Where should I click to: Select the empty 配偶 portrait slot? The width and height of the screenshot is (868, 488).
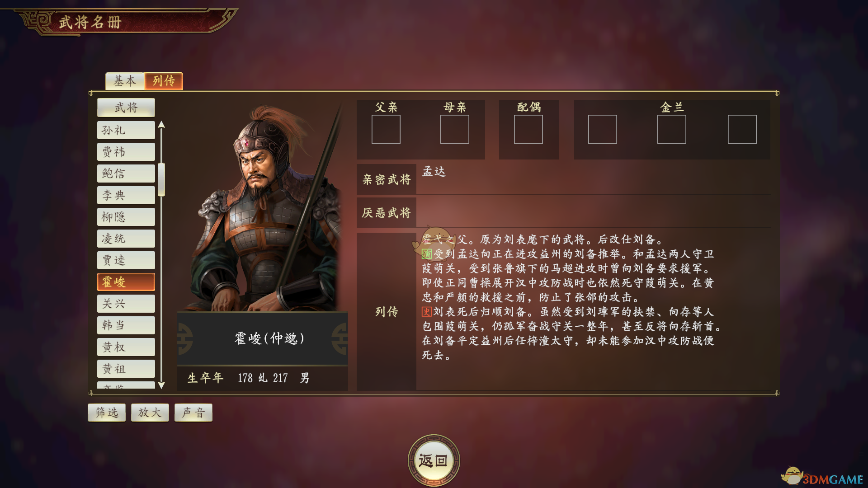528,129
